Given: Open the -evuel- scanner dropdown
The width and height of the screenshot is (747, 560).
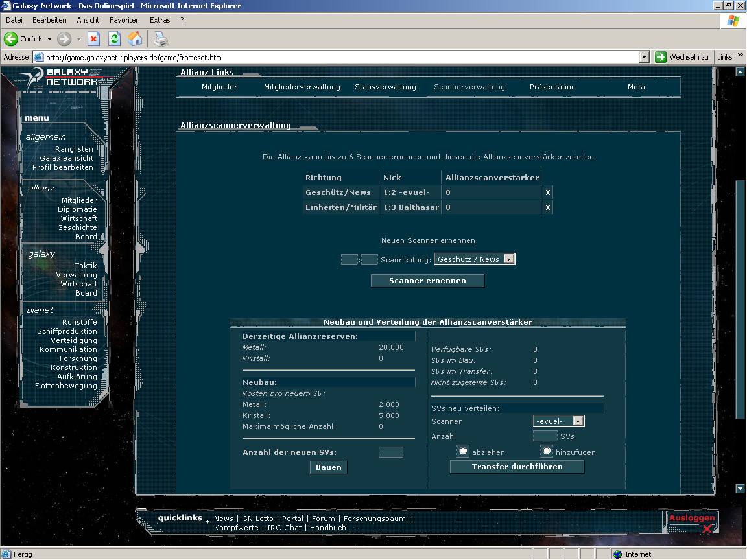Looking at the screenshot, I should pyautogui.click(x=578, y=421).
